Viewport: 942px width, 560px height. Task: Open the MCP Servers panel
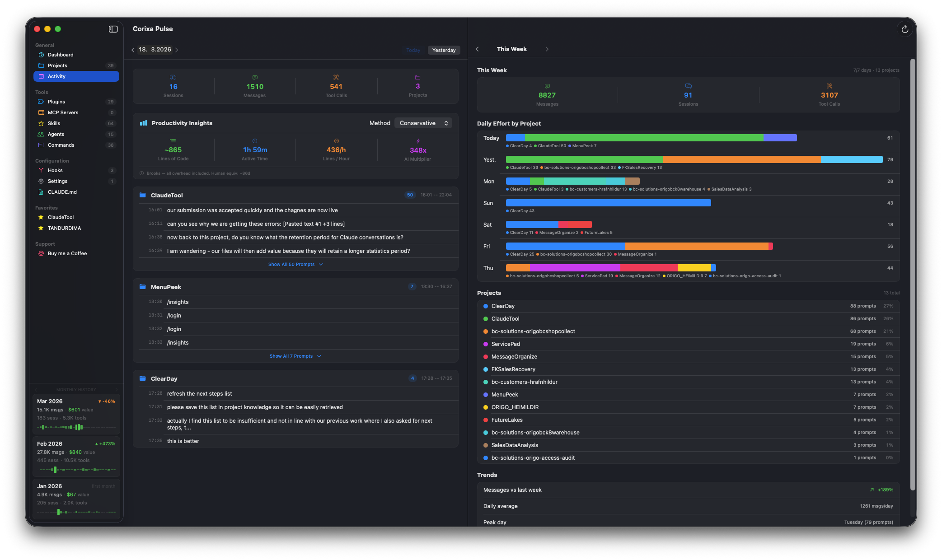63,112
